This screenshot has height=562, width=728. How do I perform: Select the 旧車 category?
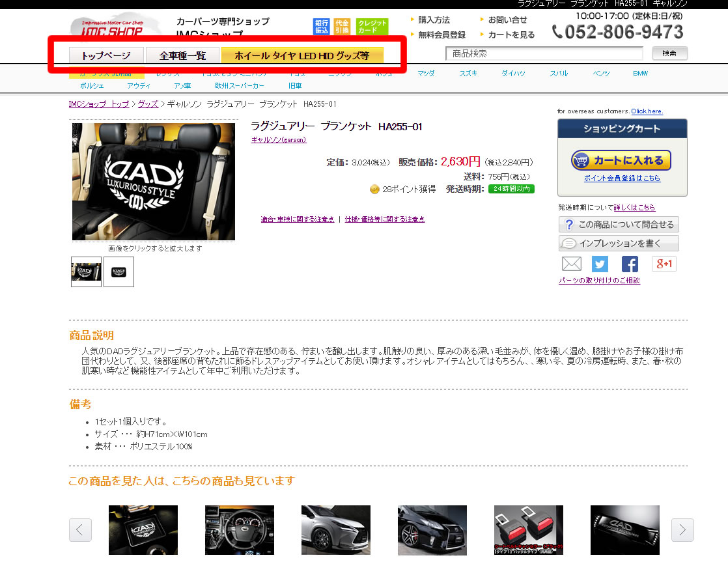pos(295,86)
